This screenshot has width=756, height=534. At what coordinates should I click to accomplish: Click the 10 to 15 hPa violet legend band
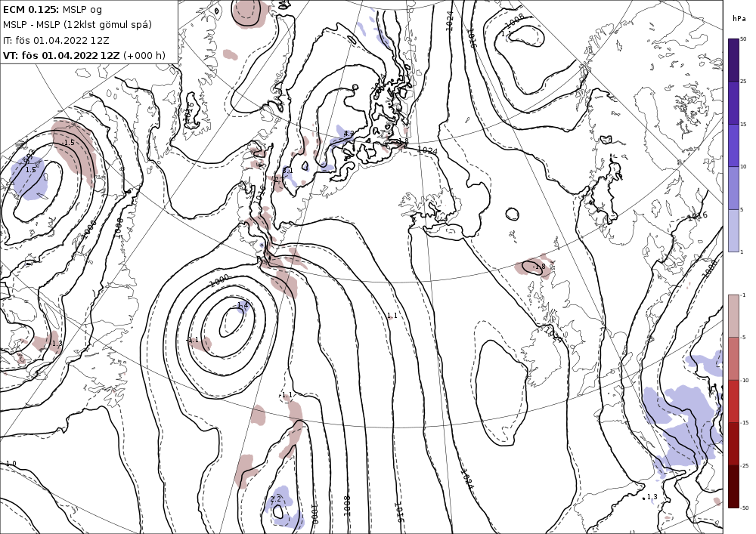(x=733, y=146)
